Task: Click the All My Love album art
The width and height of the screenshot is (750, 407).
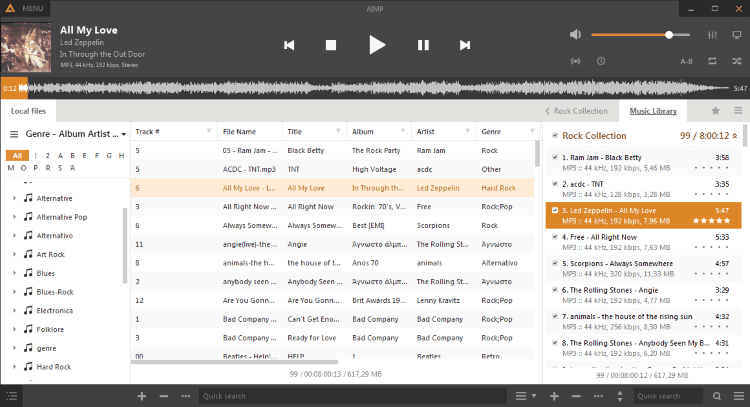Action: [26, 47]
